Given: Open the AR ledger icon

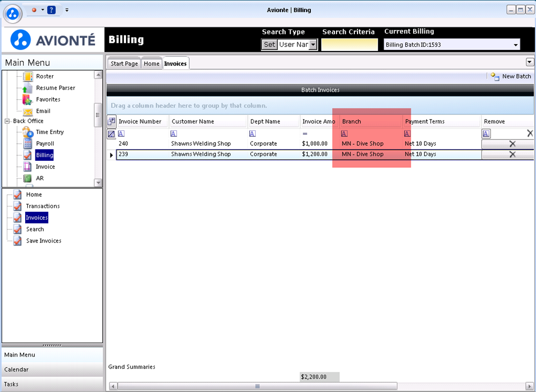Looking at the screenshot, I should (x=27, y=178).
